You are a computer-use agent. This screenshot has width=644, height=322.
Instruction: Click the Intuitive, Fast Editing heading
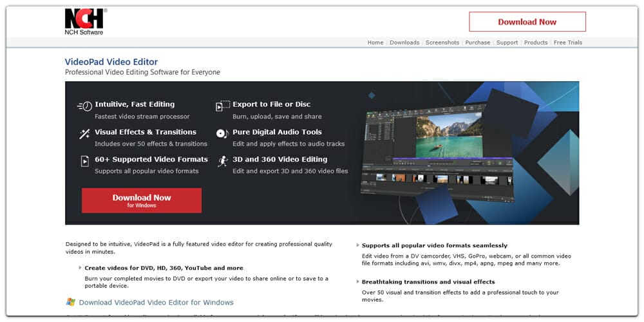[135, 104]
